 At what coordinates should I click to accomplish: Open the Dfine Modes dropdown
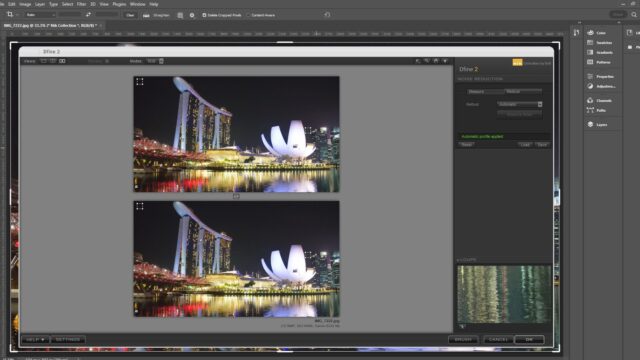tap(154, 61)
